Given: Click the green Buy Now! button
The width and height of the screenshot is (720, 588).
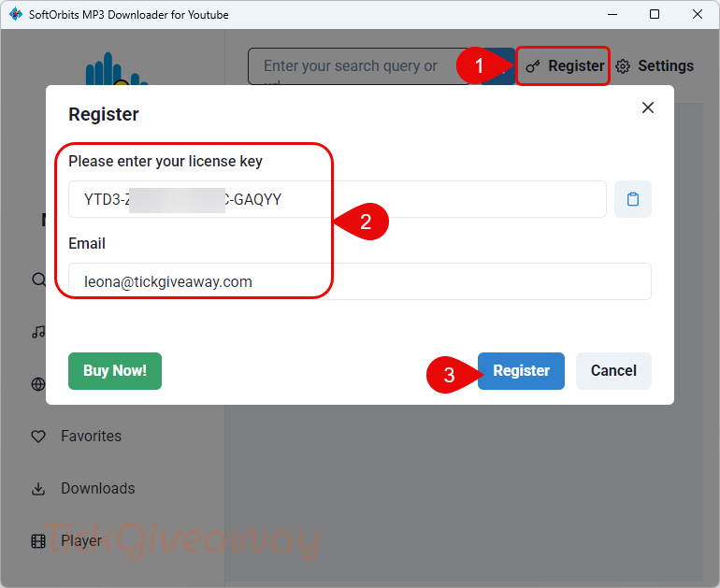Looking at the screenshot, I should tap(115, 371).
